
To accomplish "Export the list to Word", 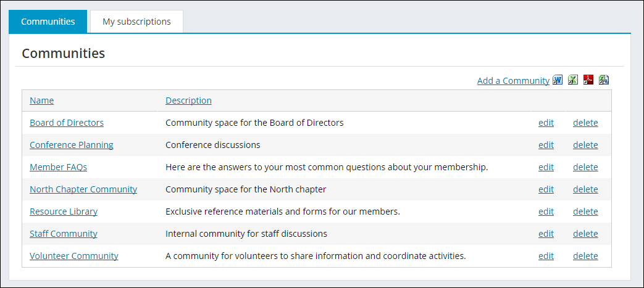I will (x=558, y=80).
